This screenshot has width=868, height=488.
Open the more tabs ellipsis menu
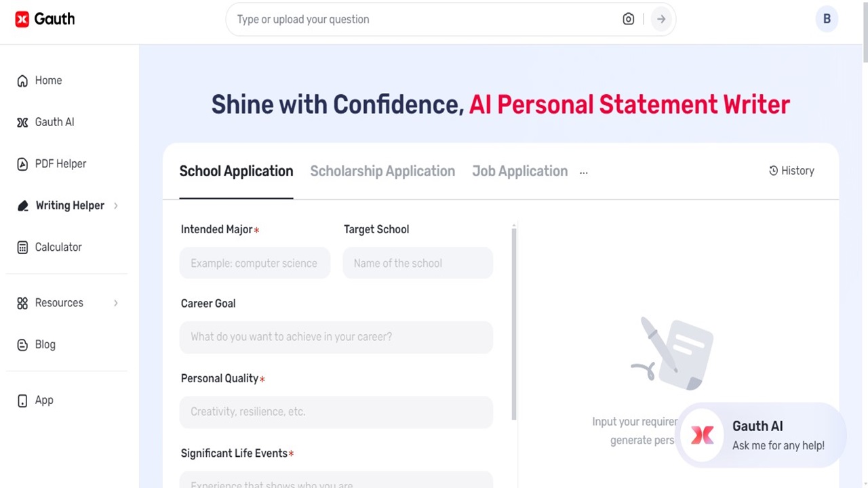[x=583, y=171]
